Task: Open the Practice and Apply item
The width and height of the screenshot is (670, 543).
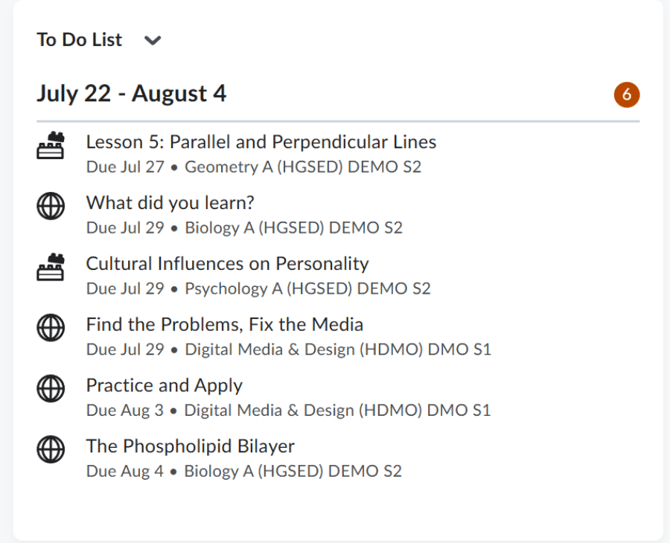Action: [164, 386]
